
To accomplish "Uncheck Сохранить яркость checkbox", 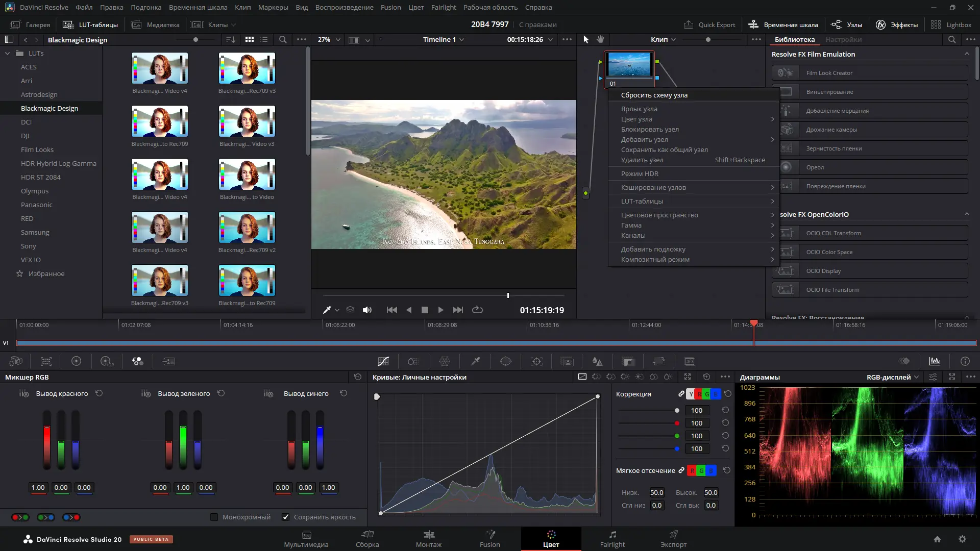I will [x=286, y=517].
